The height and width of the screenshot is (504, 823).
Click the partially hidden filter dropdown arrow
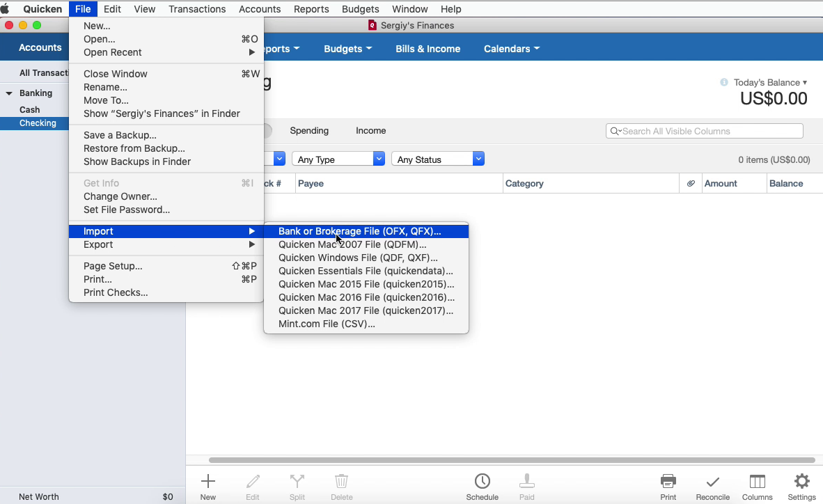point(279,159)
